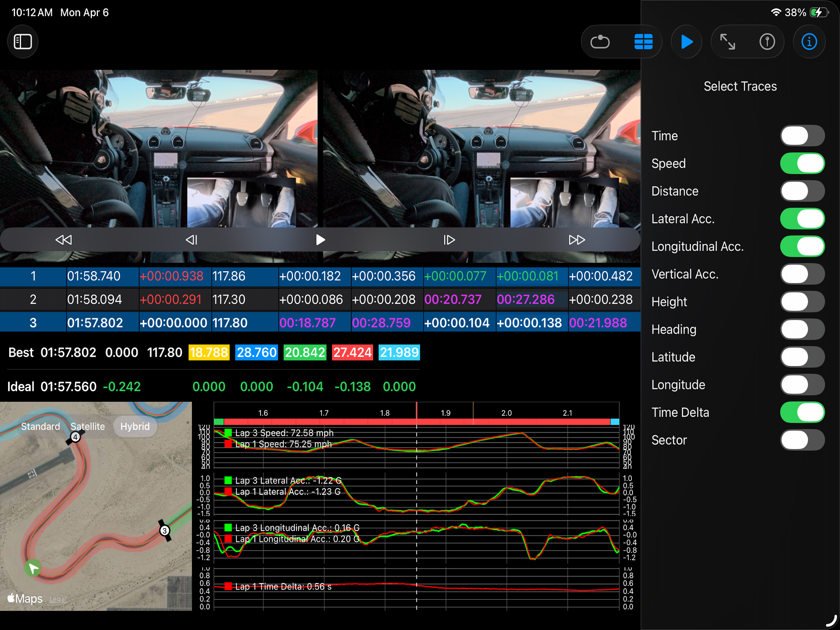Screen dimensions: 840x630
Task: Tap sector marker 4 on the map
Action: tap(75, 437)
